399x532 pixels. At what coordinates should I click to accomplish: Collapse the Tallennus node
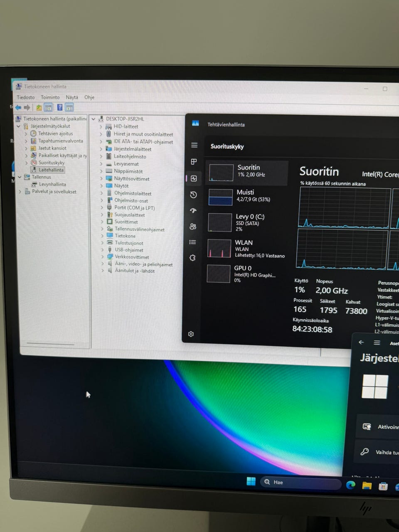(19, 177)
